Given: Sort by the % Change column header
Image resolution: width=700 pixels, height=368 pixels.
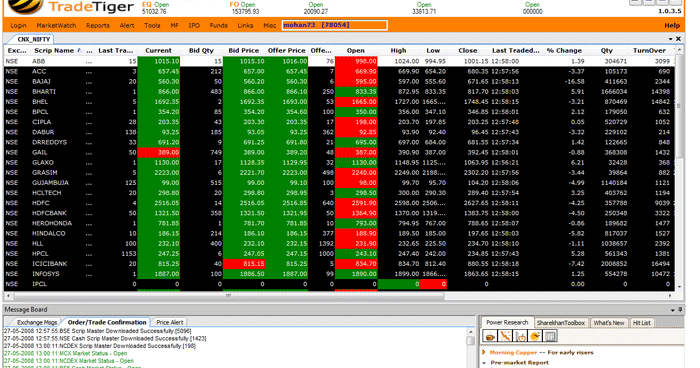Looking at the screenshot, I should 564,50.
